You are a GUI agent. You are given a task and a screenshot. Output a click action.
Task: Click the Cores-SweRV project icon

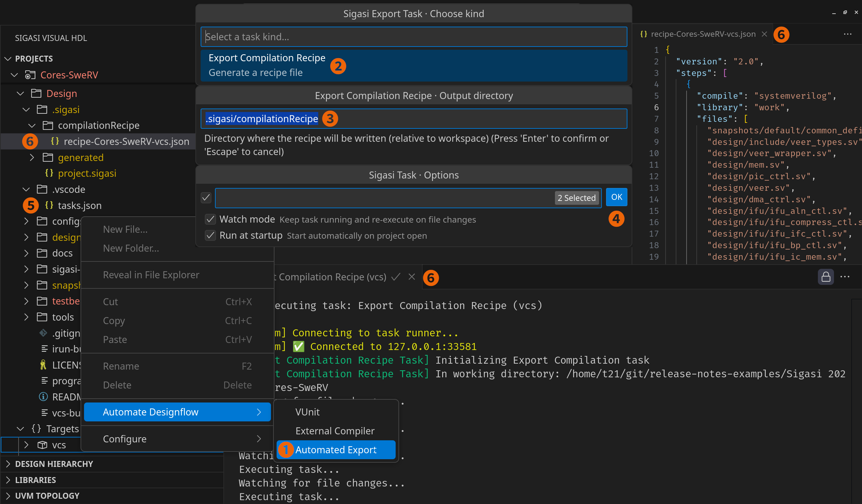(30, 75)
